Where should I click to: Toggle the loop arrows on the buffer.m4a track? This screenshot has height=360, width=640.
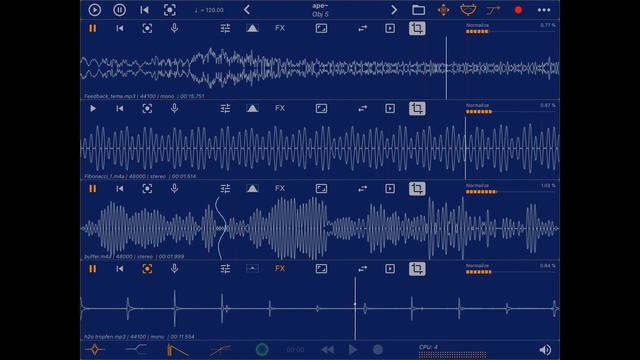point(362,189)
